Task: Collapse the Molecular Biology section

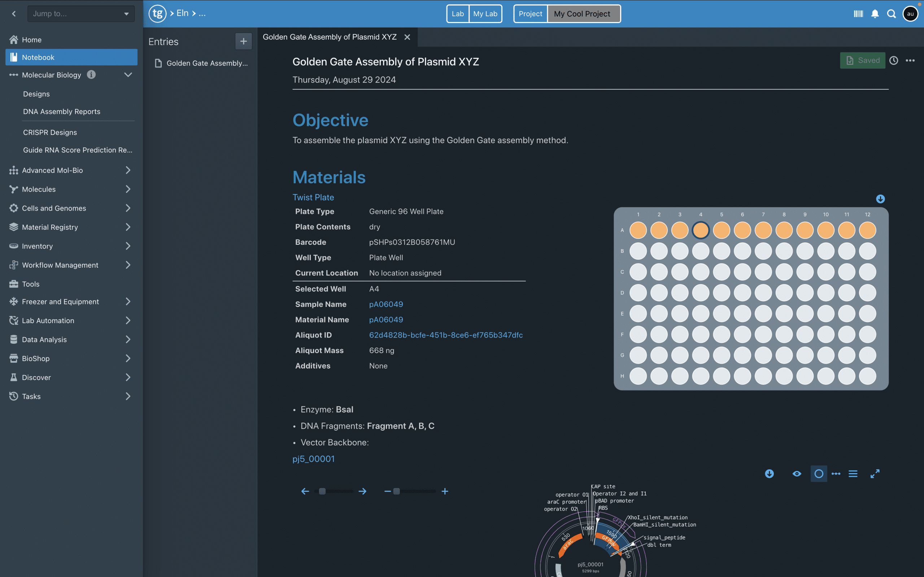Action: point(128,75)
